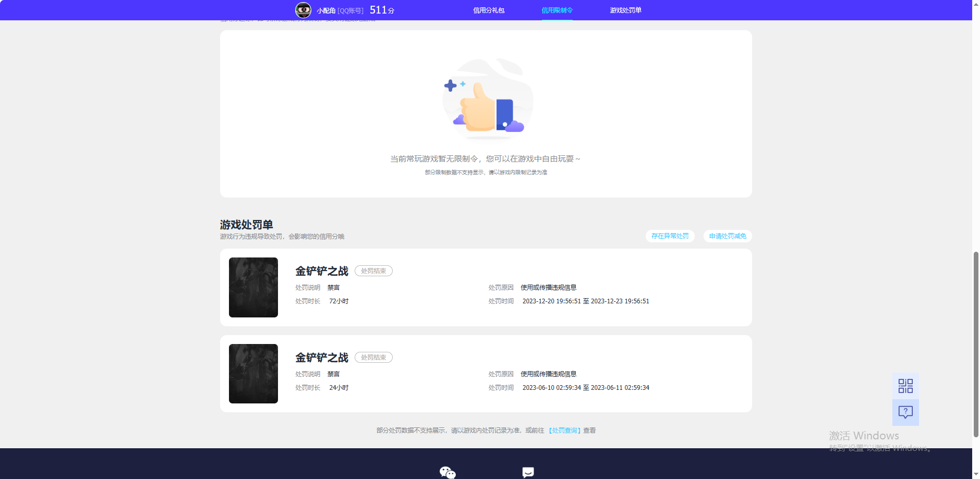980x479 pixels.
Task: Switch to 游戏处罚单 tab
Action: click(x=625, y=10)
